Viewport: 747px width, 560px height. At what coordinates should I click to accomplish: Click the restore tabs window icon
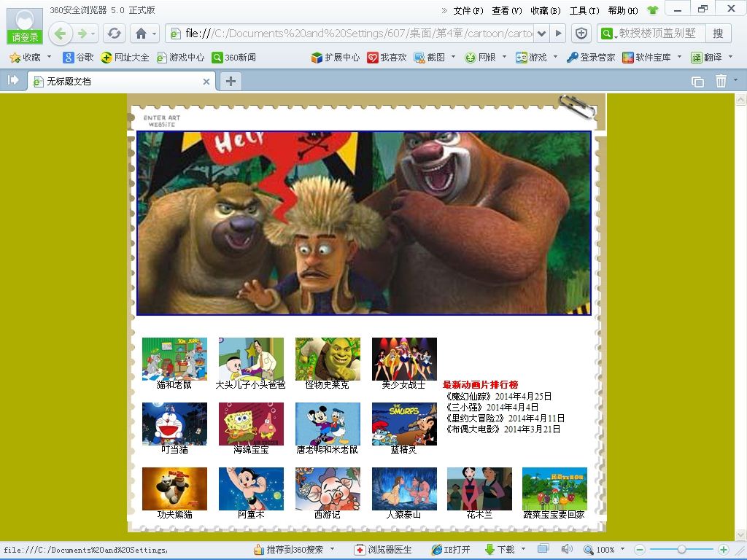697,82
